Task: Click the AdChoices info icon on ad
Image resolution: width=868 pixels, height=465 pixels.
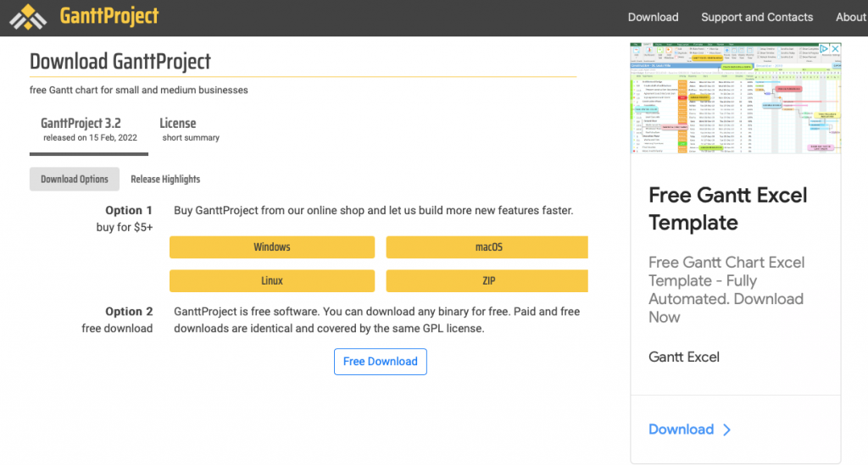Action: (x=823, y=49)
